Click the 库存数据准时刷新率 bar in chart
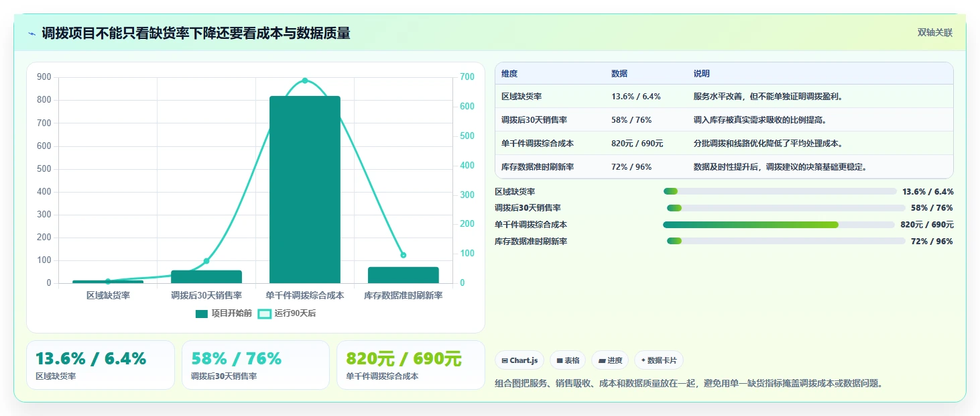Viewport: 980px width, 416px height. (404, 275)
